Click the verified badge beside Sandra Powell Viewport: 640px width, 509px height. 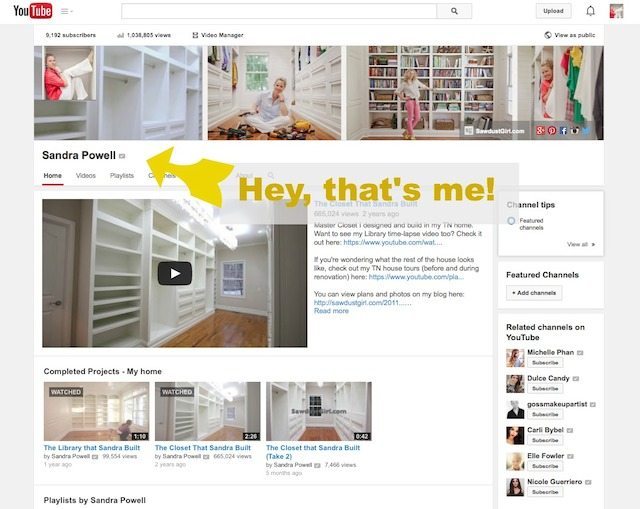(x=122, y=156)
